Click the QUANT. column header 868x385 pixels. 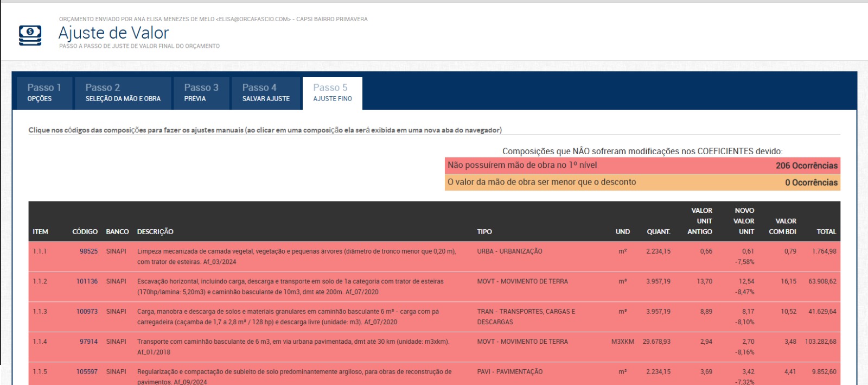[659, 232]
